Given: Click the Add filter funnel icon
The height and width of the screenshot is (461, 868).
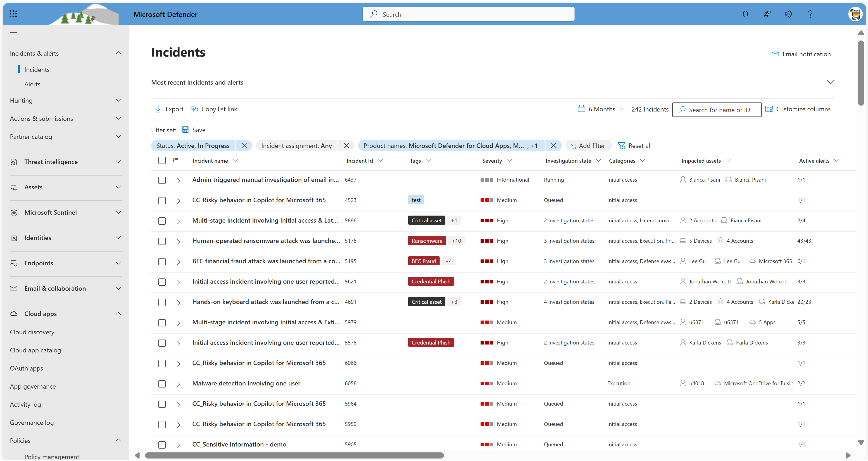Looking at the screenshot, I should click(573, 146).
